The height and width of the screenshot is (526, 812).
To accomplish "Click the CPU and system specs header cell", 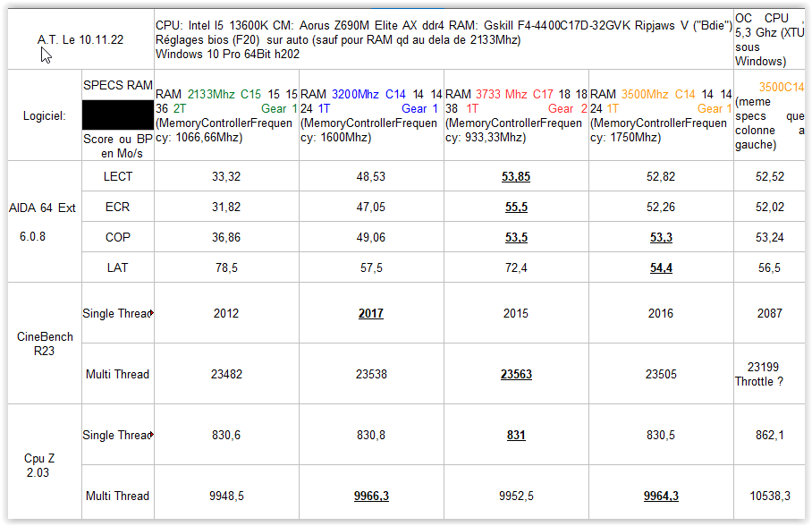I will point(444,39).
